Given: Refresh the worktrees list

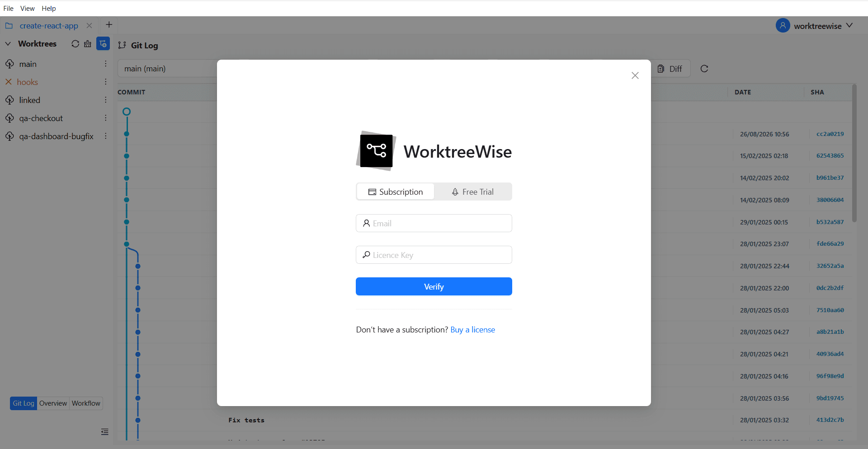Looking at the screenshot, I should (75, 44).
